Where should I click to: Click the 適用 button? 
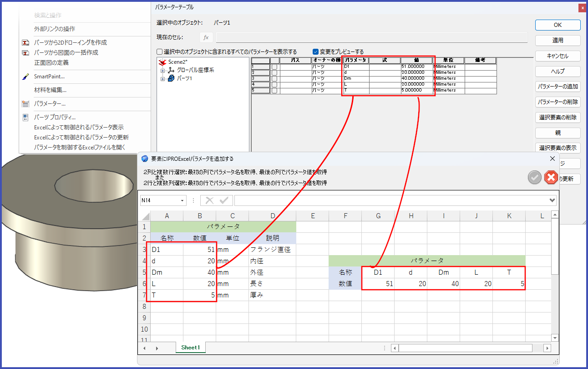pos(558,41)
